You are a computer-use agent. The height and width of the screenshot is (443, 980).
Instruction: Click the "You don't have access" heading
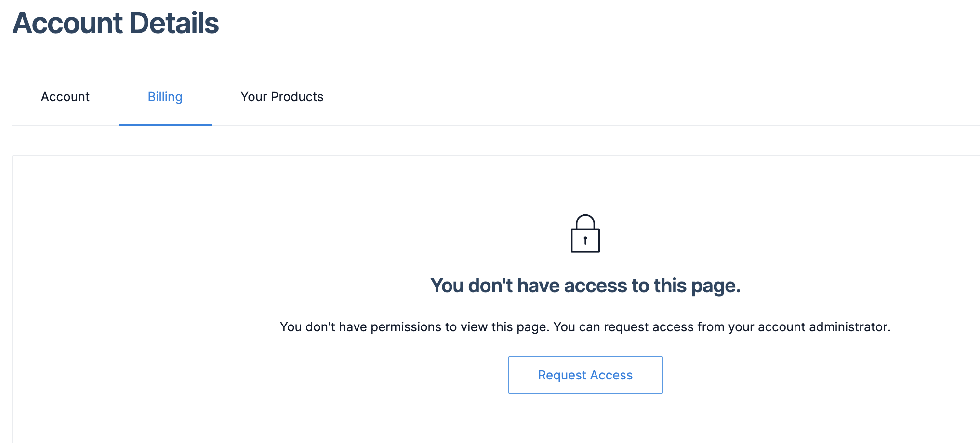pyautogui.click(x=585, y=286)
